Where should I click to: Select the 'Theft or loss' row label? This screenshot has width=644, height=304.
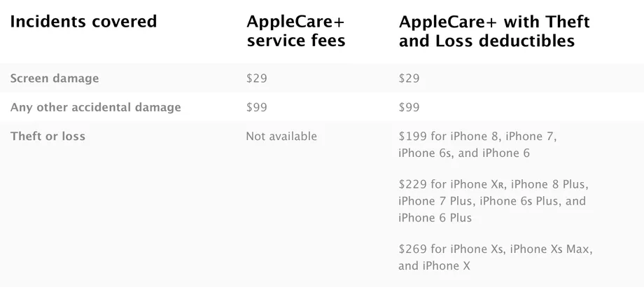[48, 136]
